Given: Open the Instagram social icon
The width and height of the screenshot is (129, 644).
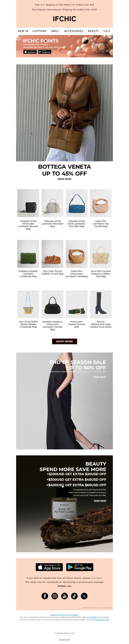Looking at the screenshot, I should tap(55, 596).
